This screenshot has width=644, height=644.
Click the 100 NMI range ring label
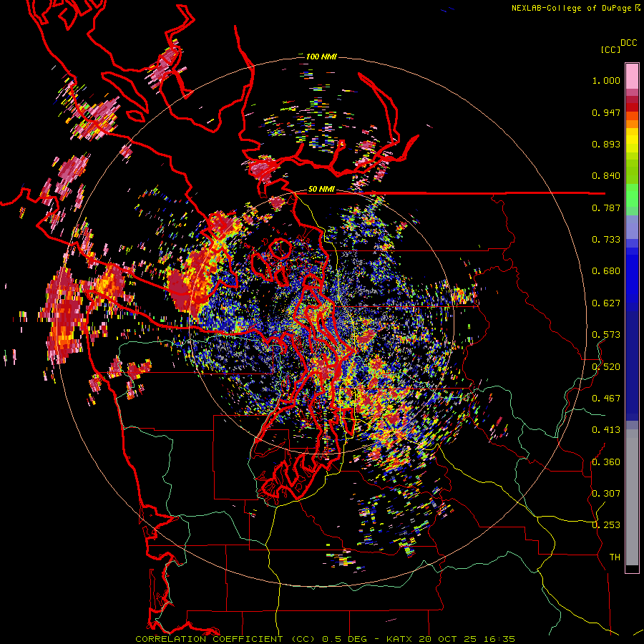321,57
